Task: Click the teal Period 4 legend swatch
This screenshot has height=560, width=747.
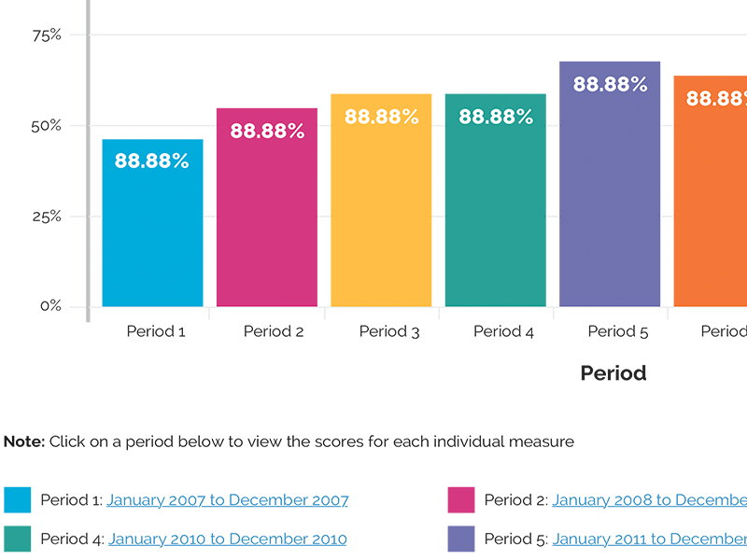Action: (x=17, y=539)
